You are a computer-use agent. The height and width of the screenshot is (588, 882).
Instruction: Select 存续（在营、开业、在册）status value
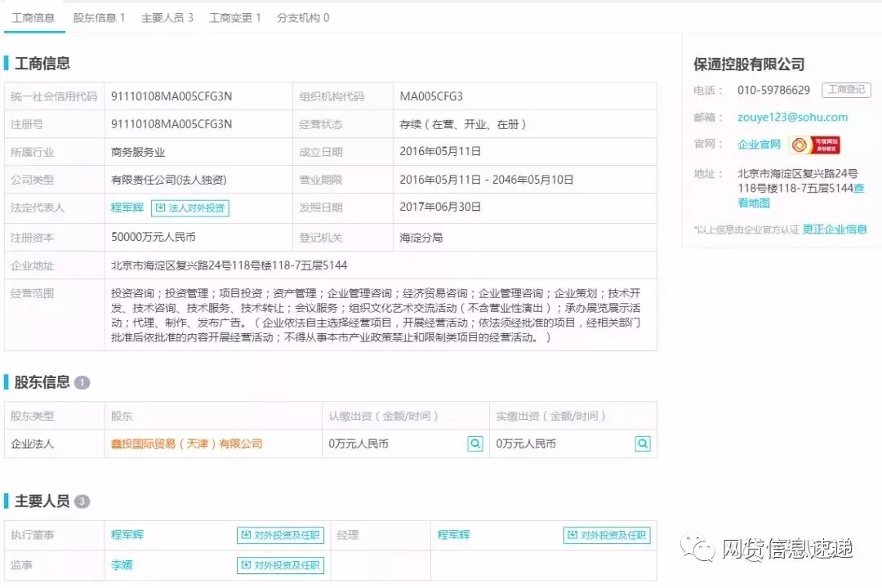tap(463, 124)
